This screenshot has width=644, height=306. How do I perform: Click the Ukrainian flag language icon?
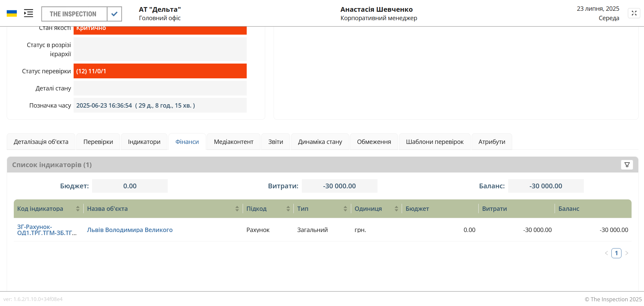(12, 13)
